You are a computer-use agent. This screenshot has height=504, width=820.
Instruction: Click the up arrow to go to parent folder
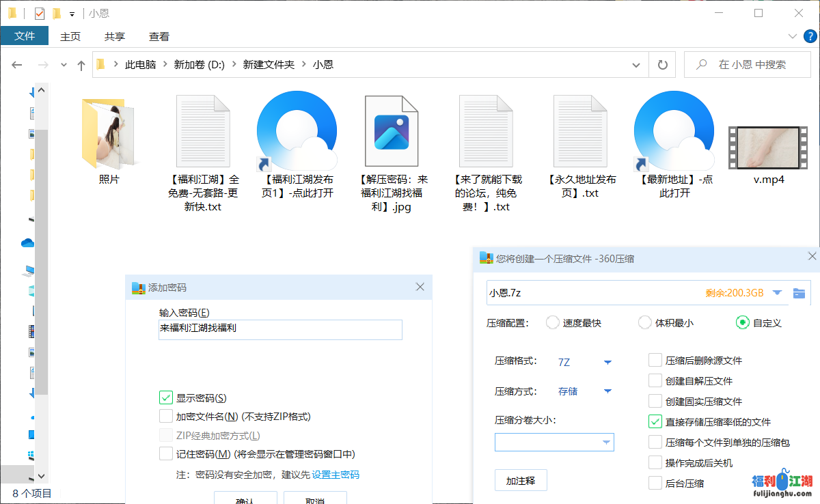tap(81, 64)
